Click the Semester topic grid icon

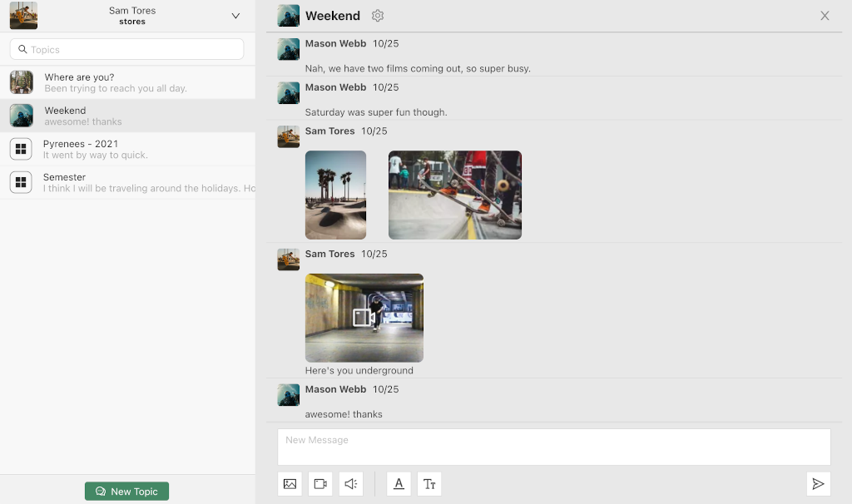[x=21, y=182]
